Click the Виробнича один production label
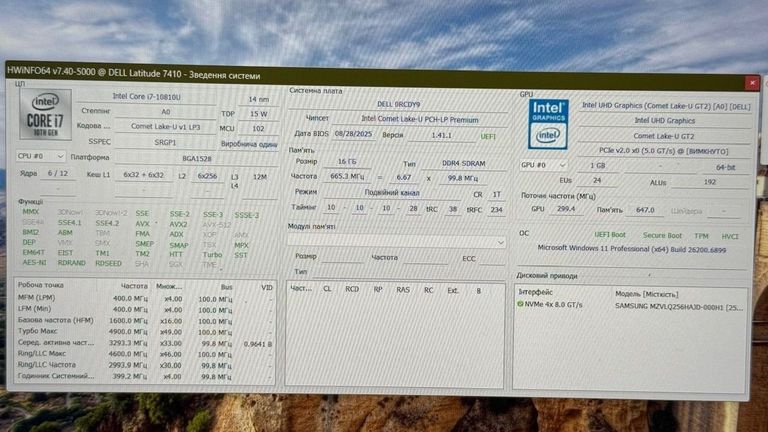The height and width of the screenshot is (432, 768). 249,144
